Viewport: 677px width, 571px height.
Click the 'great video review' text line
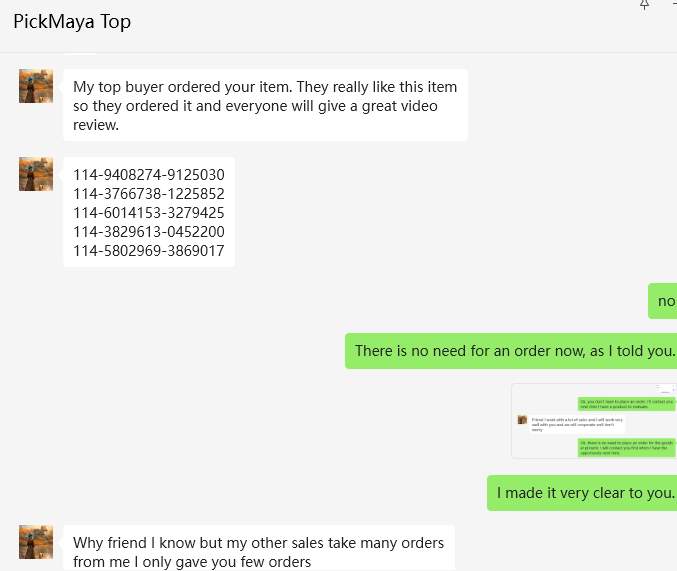pos(96,125)
